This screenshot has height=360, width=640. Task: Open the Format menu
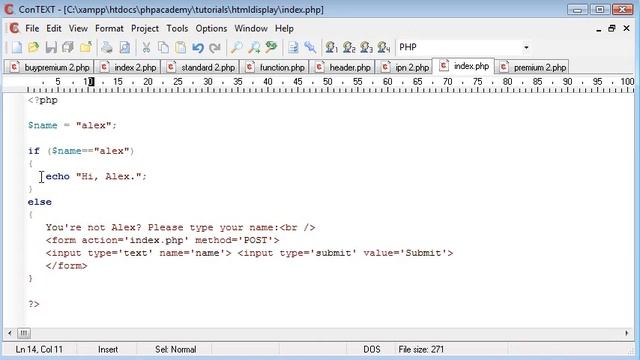pyautogui.click(x=109, y=29)
